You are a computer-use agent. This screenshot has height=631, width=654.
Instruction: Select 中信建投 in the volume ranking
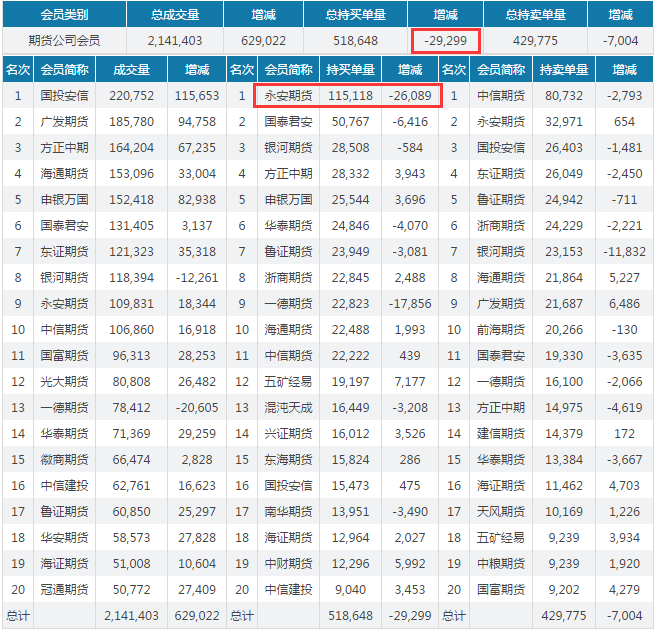[x=64, y=485]
